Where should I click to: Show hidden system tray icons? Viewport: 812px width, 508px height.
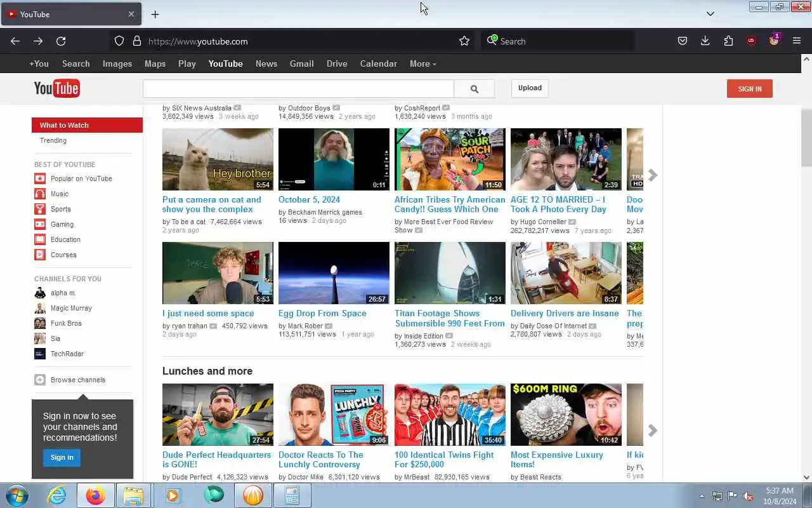coord(702,496)
